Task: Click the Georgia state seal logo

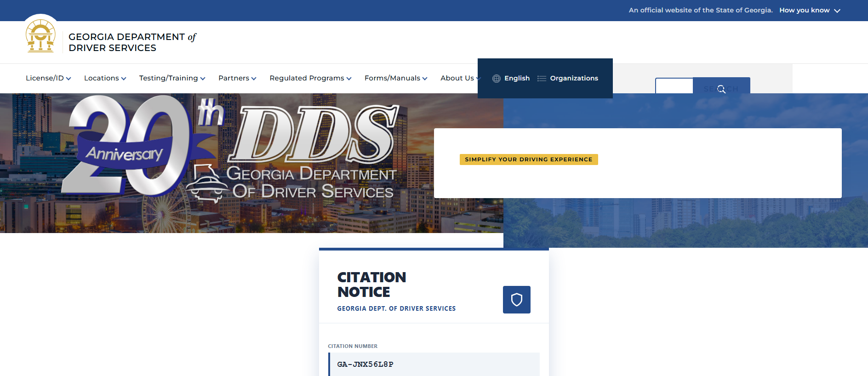Action: click(41, 36)
